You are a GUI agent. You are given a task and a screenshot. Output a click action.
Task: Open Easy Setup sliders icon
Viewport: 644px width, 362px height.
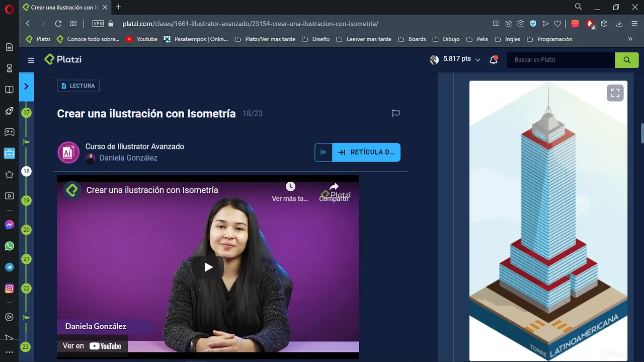click(x=633, y=24)
